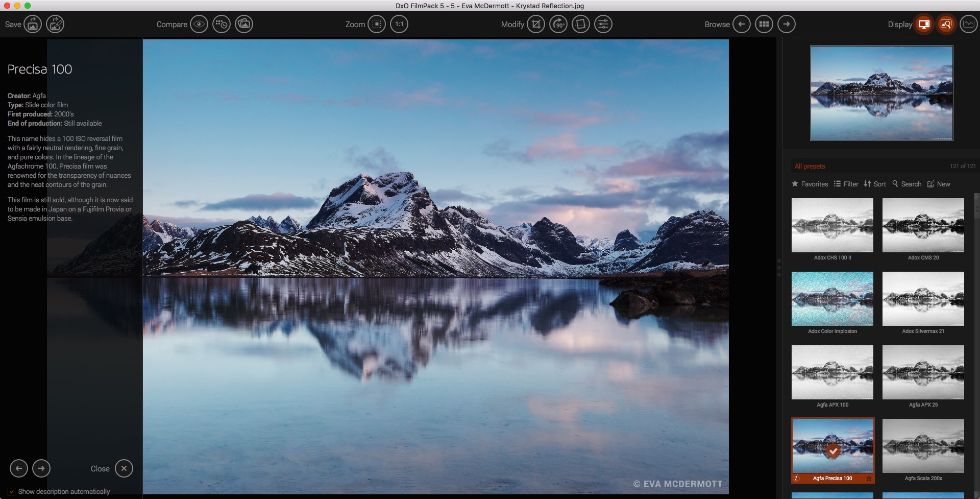Viewport: 980px width, 499px height.
Task: Click the Save image icon
Action: (x=33, y=24)
